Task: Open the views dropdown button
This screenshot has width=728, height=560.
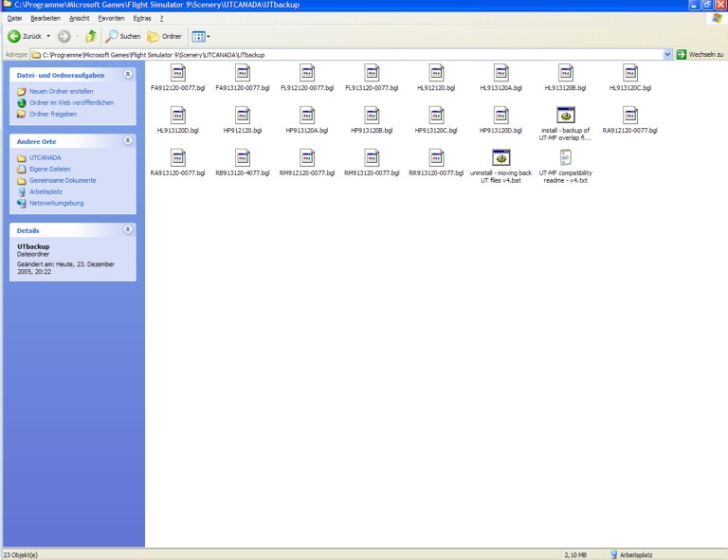Action: tap(201, 36)
